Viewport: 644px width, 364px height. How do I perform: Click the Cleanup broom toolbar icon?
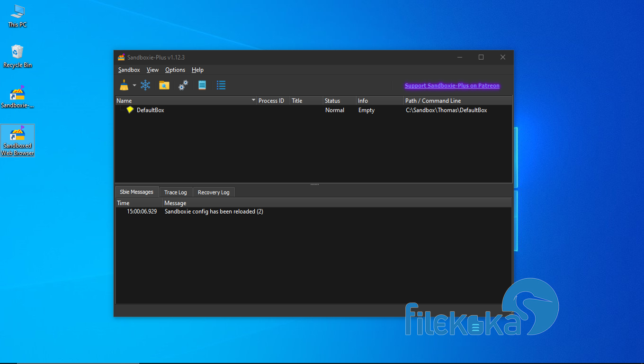[x=124, y=85]
